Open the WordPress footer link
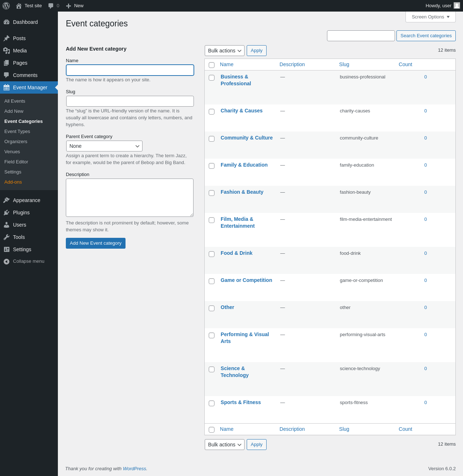The image size is (463, 476). tap(135, 469)
